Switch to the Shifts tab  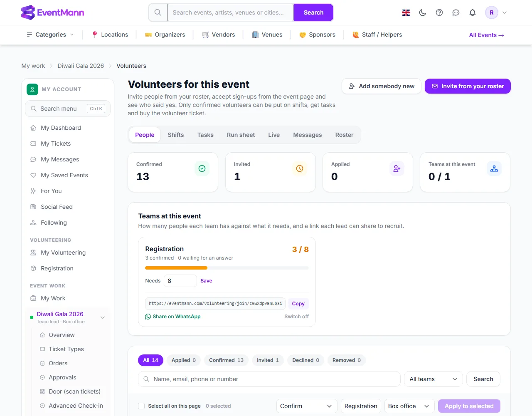(176, 135)
